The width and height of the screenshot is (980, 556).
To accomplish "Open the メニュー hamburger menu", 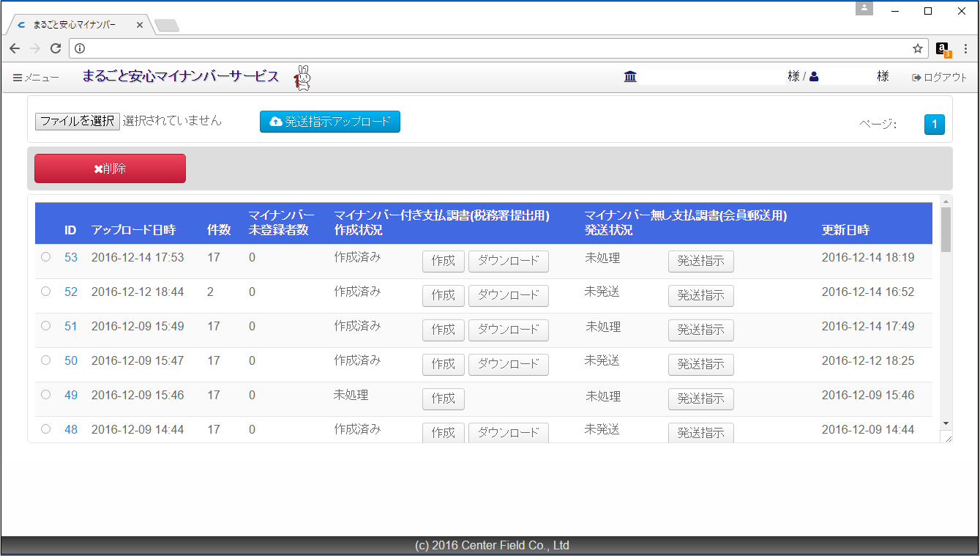I will click(36, 78).
